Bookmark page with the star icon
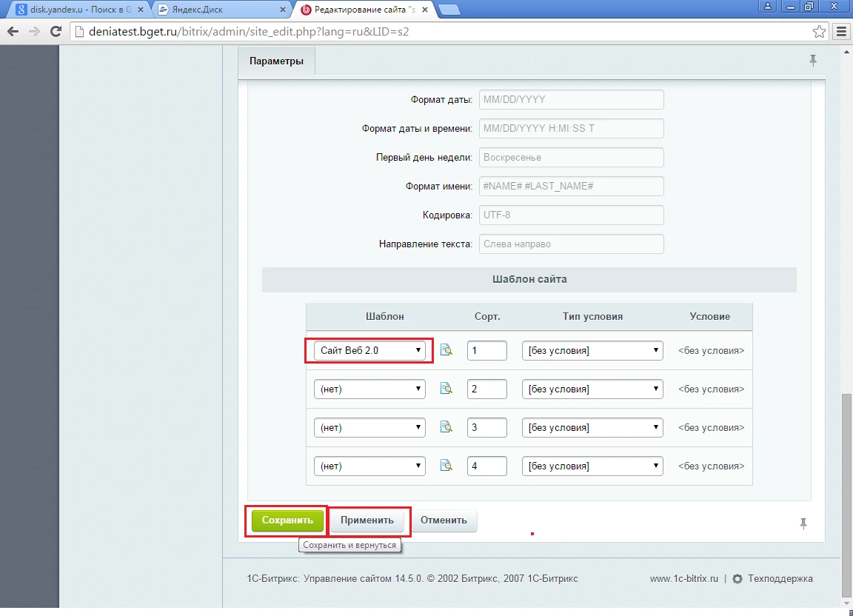The height and width of the screenshot is (616, 853). tap(819, 32)
